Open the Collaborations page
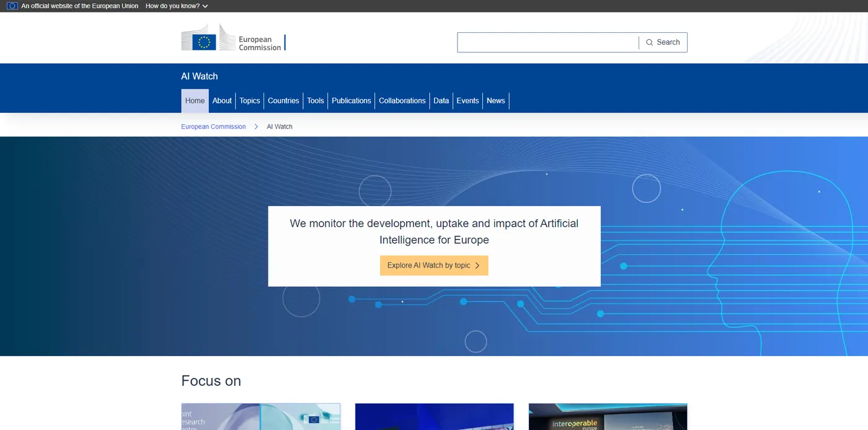This screenshot has height=430, width=868. [x=402, y=101]
